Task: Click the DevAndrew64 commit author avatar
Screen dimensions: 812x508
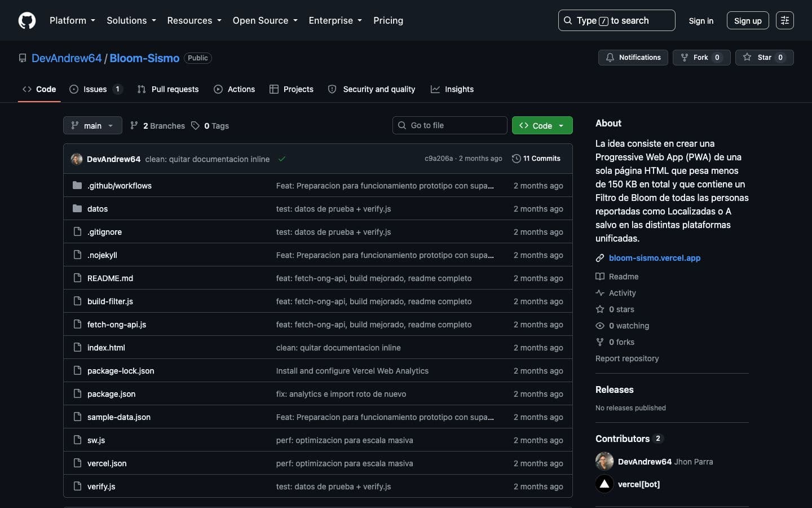Action: [x=77, y=159]
